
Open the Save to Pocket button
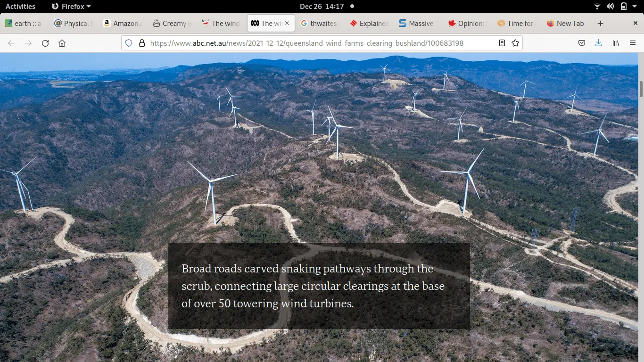coord(582,43)
